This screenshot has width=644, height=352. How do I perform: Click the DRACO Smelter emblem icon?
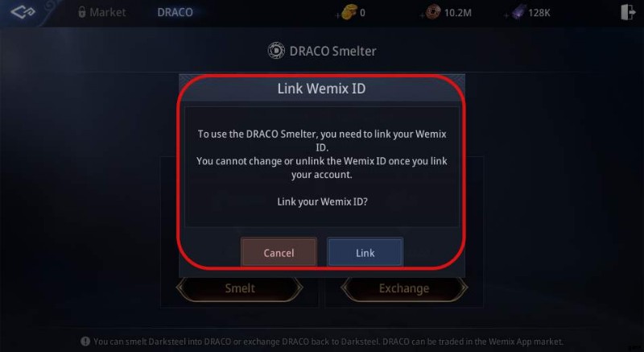point(276,51)
